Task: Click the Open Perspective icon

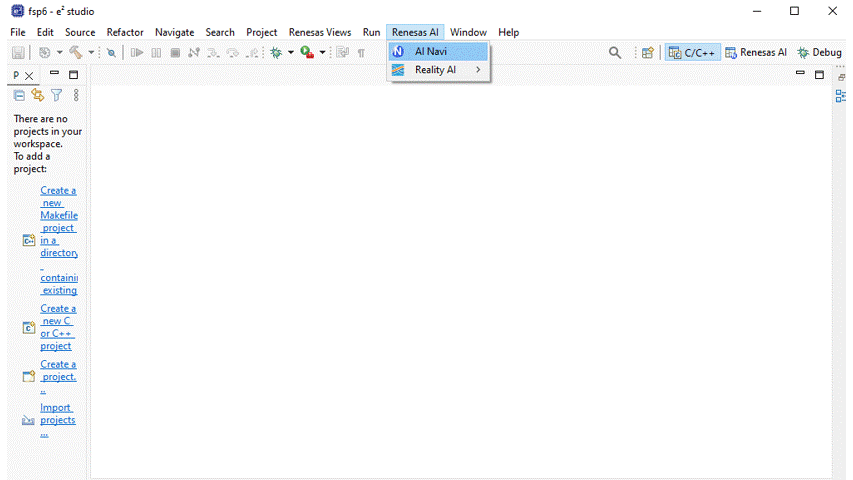Action: (x=647, y=52)
